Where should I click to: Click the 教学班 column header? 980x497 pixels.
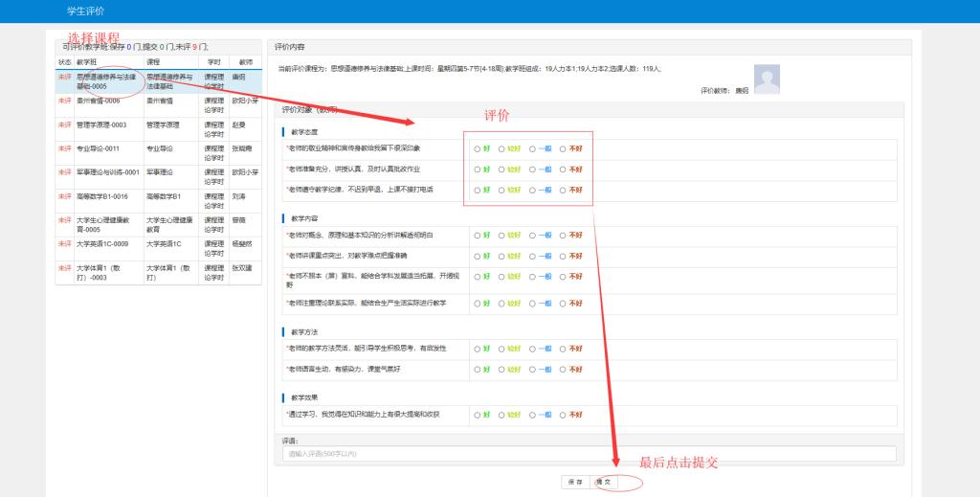87,61
